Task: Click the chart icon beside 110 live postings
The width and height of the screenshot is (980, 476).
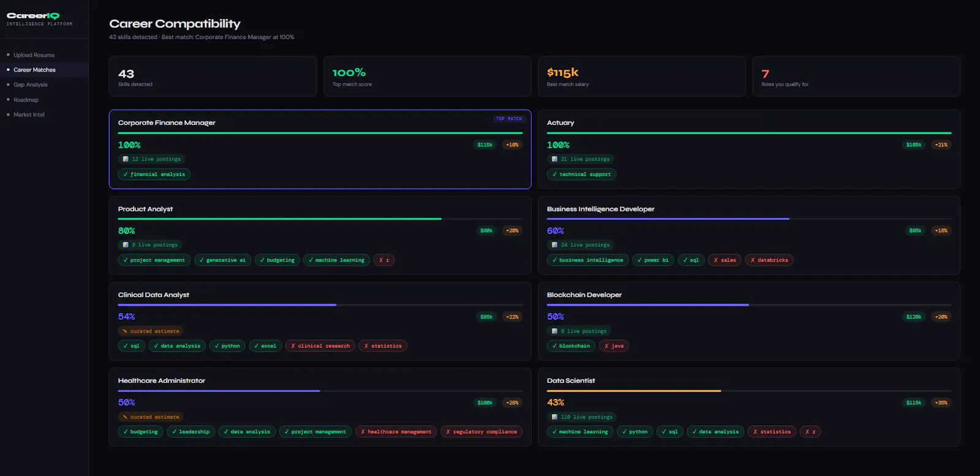Action: tap(554, 417)
